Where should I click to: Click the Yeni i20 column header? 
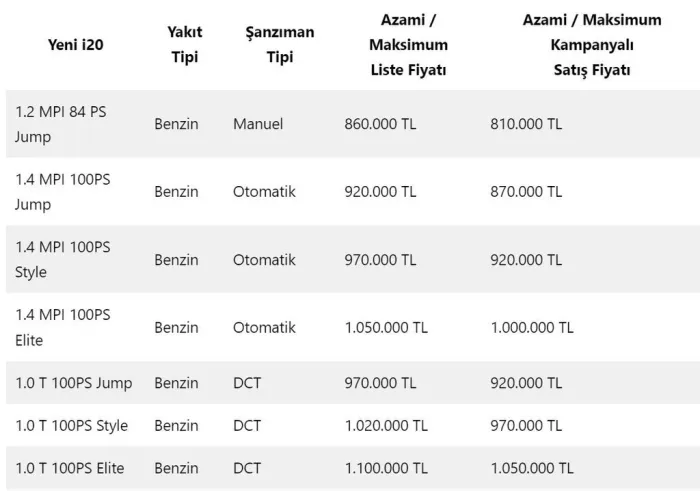pyautogui.click(x=75, y=45)
